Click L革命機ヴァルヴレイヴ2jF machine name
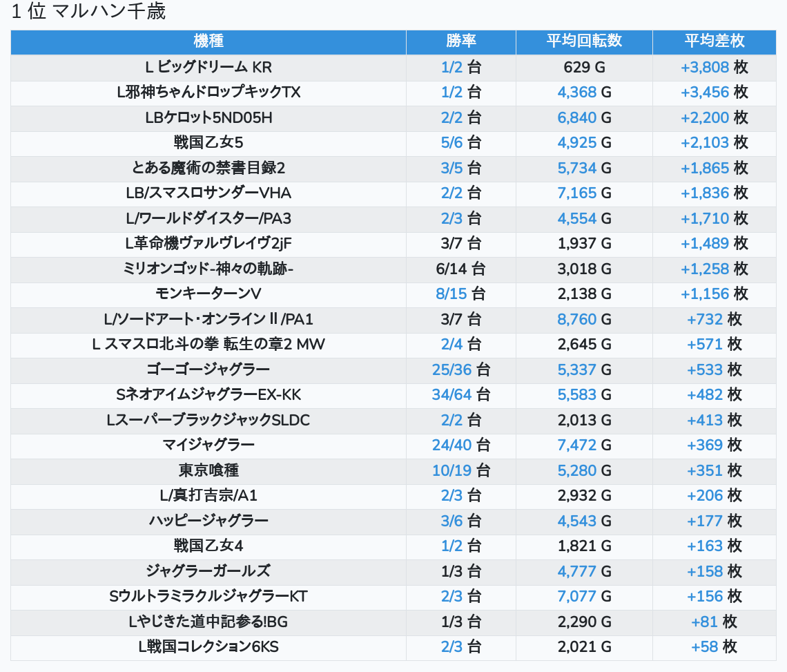Image resolution: width=787 pixels, height=672 pixels. (208, 244)
